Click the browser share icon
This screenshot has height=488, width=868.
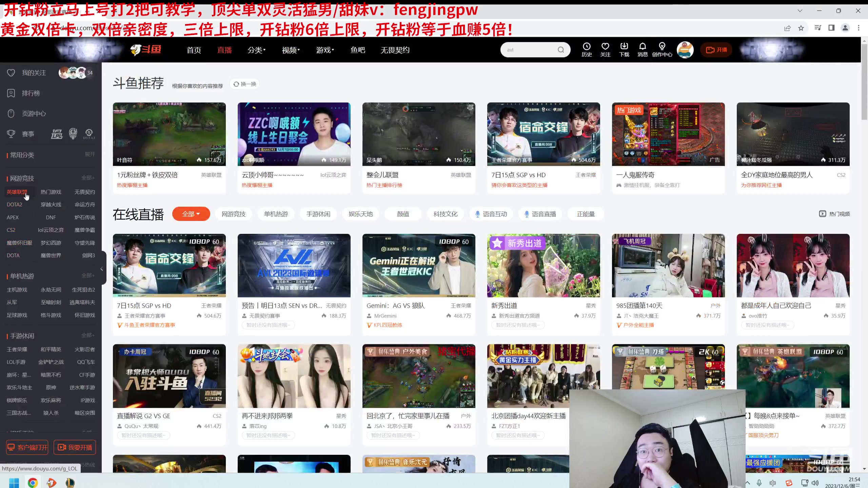787,28
